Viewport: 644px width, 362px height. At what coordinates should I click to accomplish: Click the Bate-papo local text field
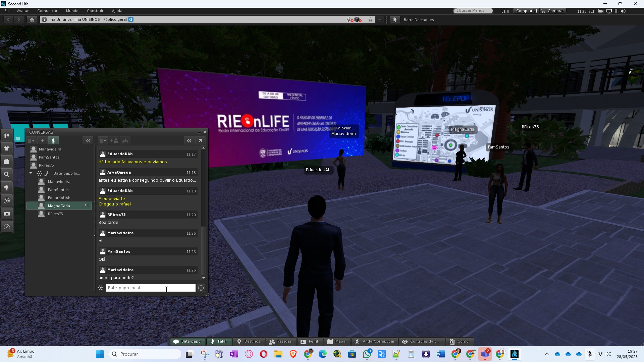pyautogui.click(x=151, y=288)
